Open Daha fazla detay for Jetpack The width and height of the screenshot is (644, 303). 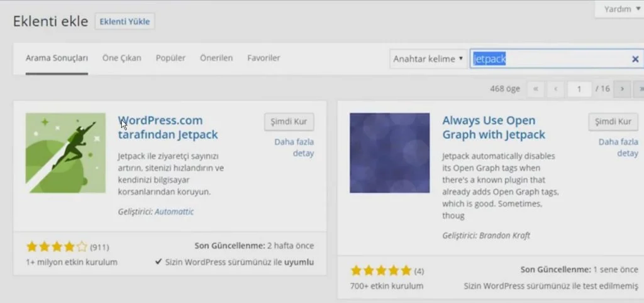294,147
